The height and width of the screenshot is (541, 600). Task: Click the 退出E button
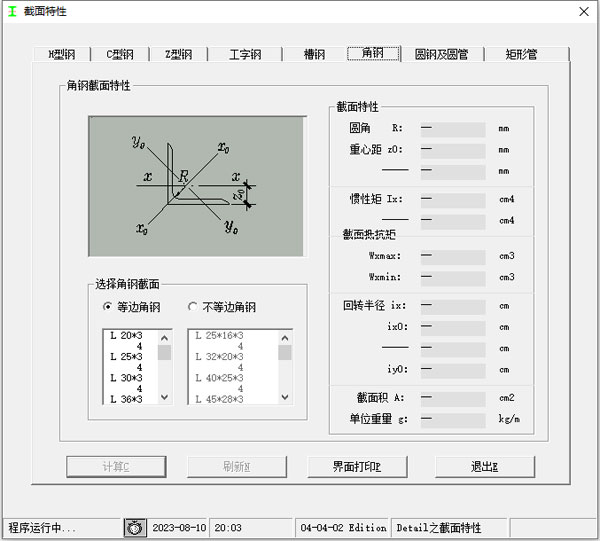pyautogui.click(x=484, y=467)
